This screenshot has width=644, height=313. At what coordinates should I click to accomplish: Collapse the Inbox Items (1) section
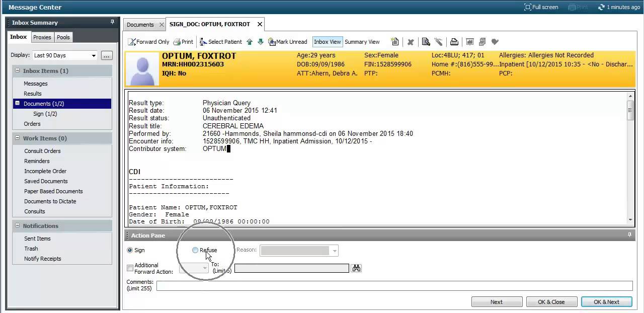pyautogui.click(x=17, y=71)
